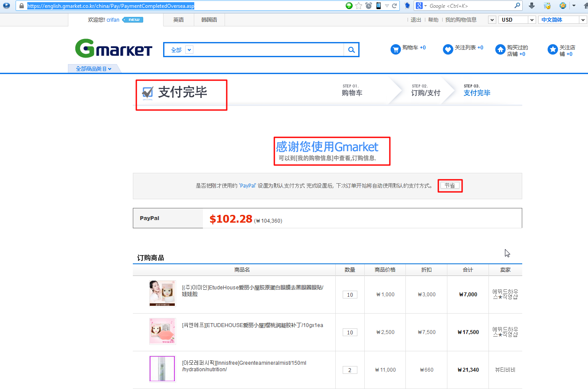Click the ₩11,000 item price
The height and width of the screenshot is (389, 588).
coord(386,370)
